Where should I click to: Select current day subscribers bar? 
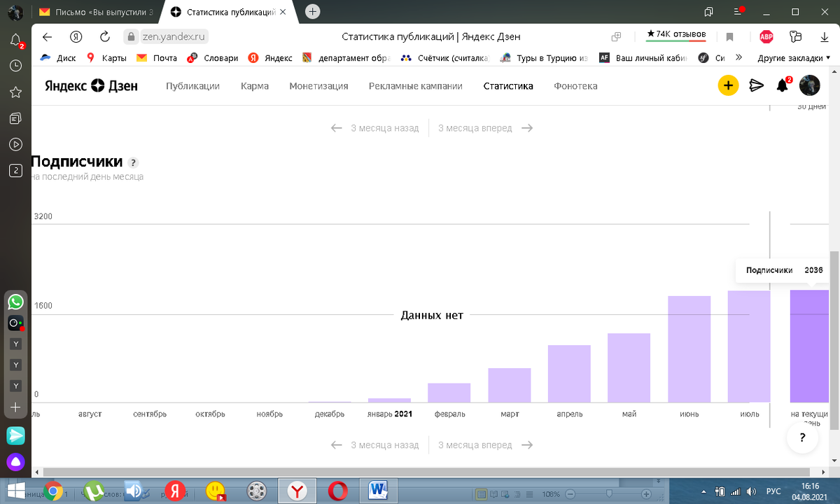click(x=809, y=346)
